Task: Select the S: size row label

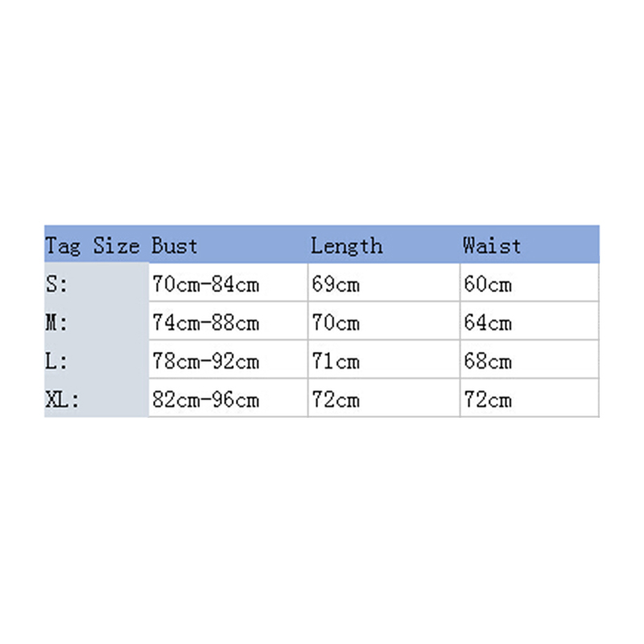Action: [57, 284]
